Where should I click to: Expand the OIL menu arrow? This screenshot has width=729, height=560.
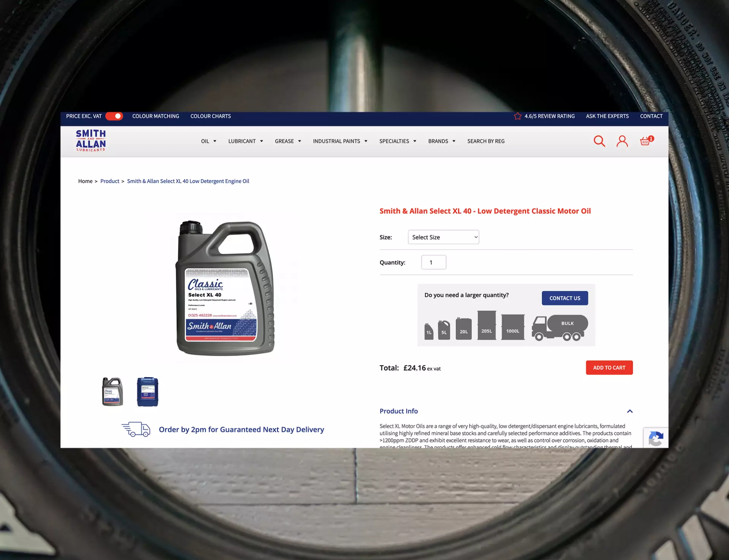(x=215, y=141)
